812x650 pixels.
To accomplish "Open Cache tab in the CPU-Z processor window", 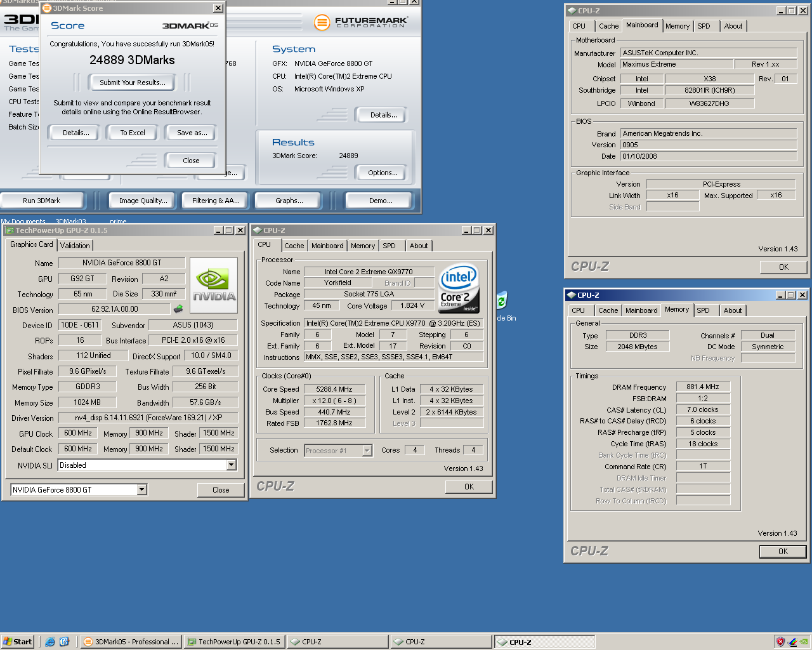I will point(294,246).
